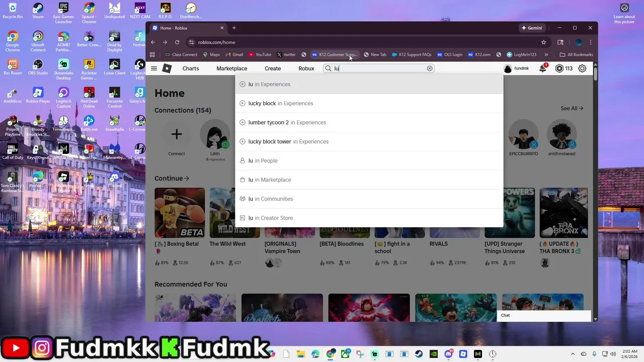
Task: Click the Roblox logo icon
Action: coord(167,68)
